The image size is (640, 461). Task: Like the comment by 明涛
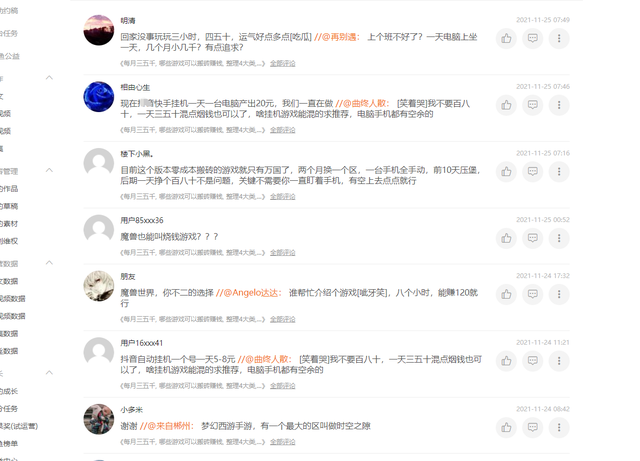[506, 38]
